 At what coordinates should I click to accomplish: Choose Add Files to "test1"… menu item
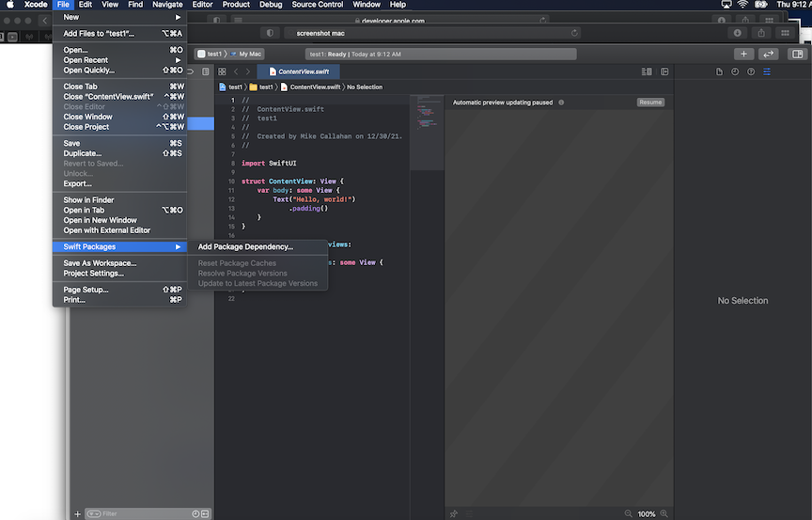click(119, 34)
